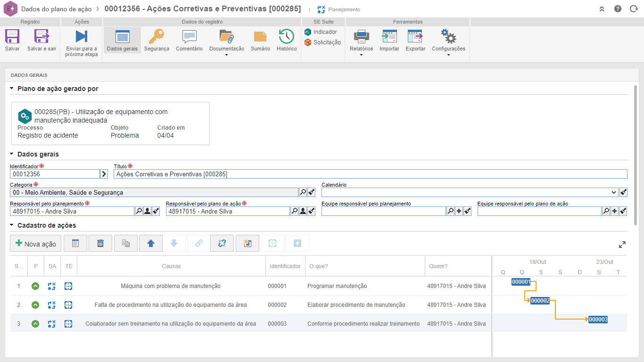Select Gantt bar 000002
644x362 pixels.
pyautogui.click(x=540, y=301)
